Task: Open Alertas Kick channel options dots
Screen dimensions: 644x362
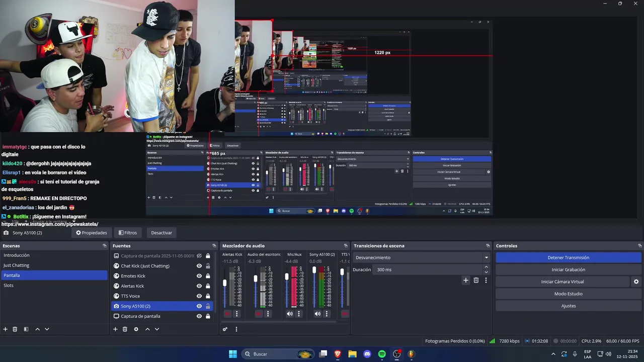Action: click(x=236, y=314)
